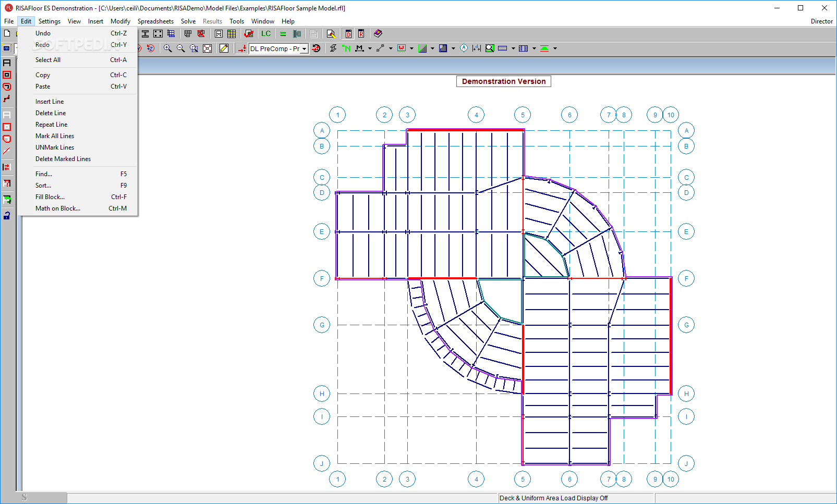The height and width of the screenshot is (504, 837).
Task: Open Find... from the Edit menu
Action: 78,174
